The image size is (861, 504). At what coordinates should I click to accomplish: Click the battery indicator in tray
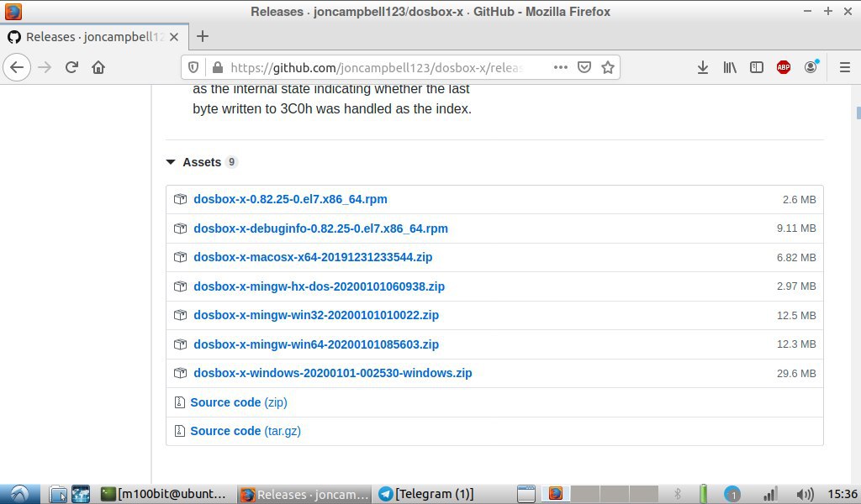pyautogui.click(x=704, y=494)
